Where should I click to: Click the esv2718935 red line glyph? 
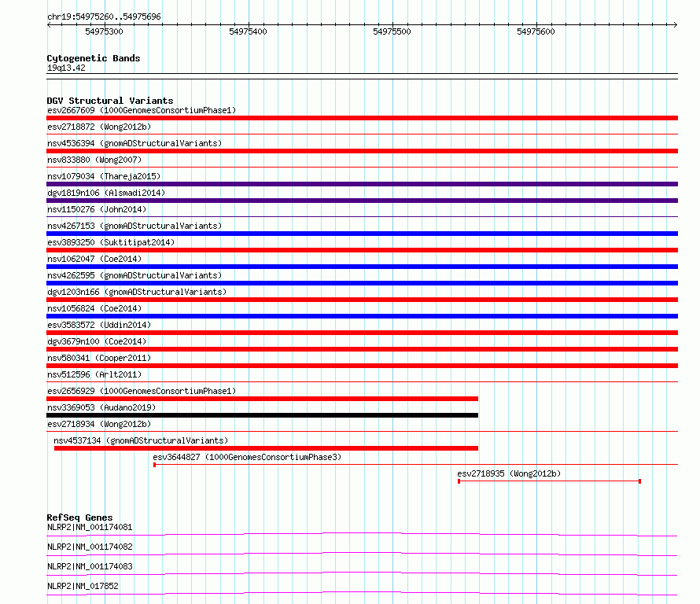tap(550, 481)
